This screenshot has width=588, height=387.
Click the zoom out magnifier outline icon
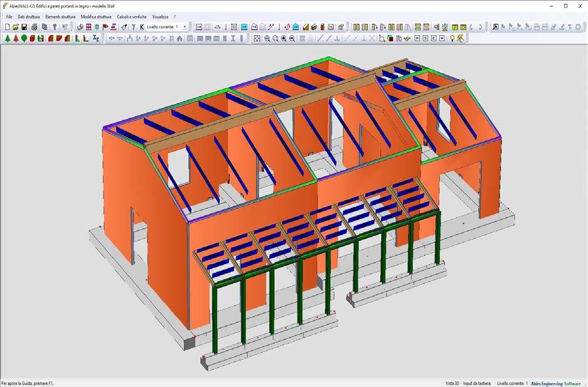(x=275, y=38)
